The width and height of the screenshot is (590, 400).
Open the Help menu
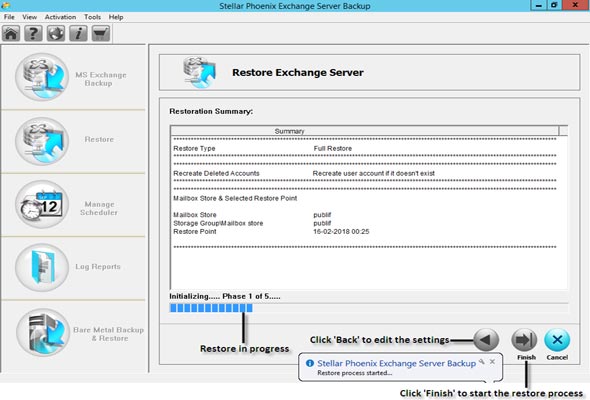(x=116, y=17)
